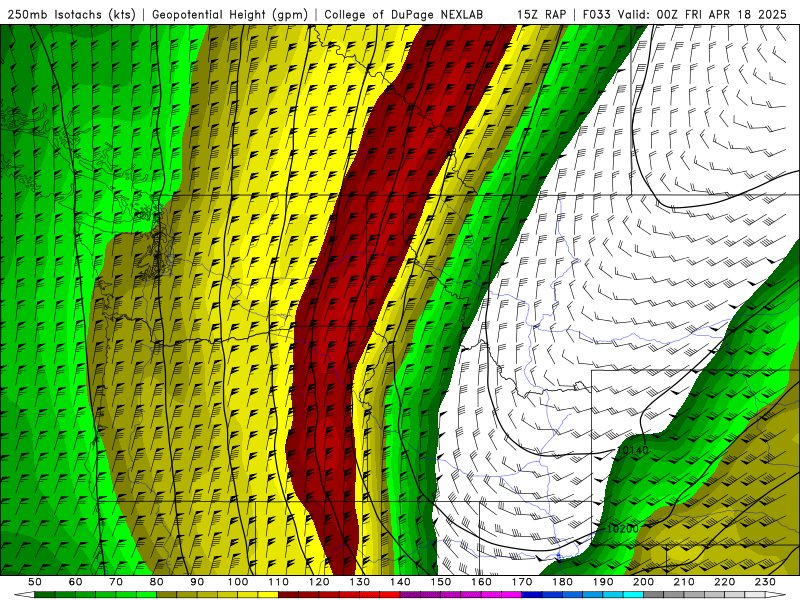Click the 130 label on the color scale
Image resolution: width=800 pixels, height=600 pixels.
point(360,582)
